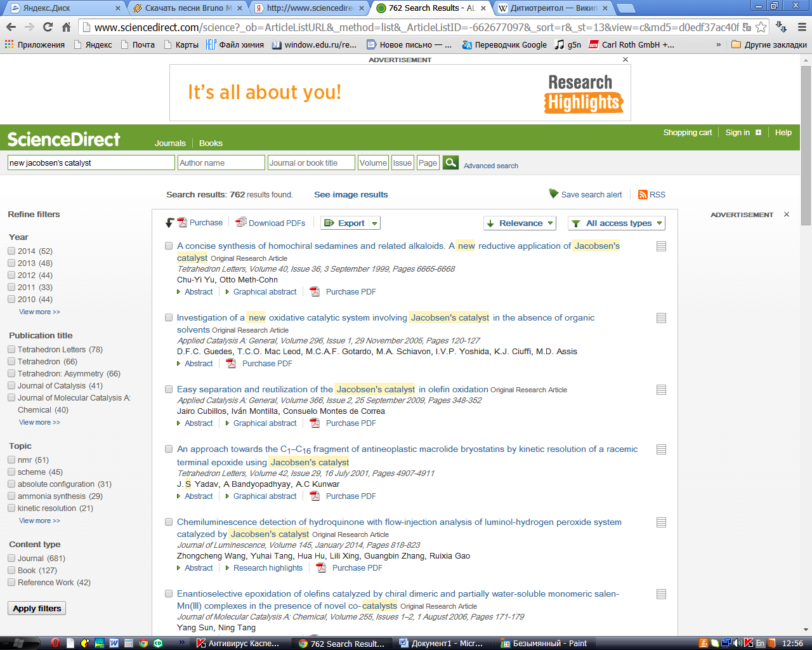Check the Book (127) content type
Screen dimensions: 812x650
tap(11, 570)
